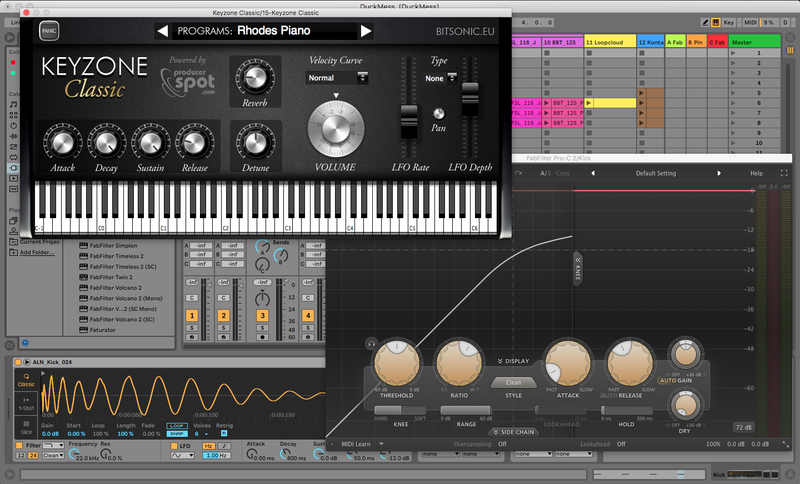Screen dimensions: 800x484
Task: Toggle the LFO on switch in Simpler
Action: (173, 446)
